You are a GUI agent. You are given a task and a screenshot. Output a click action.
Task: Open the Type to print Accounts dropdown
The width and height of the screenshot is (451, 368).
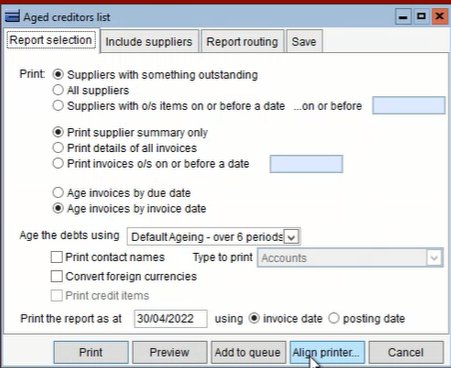(x=350, y=258)
